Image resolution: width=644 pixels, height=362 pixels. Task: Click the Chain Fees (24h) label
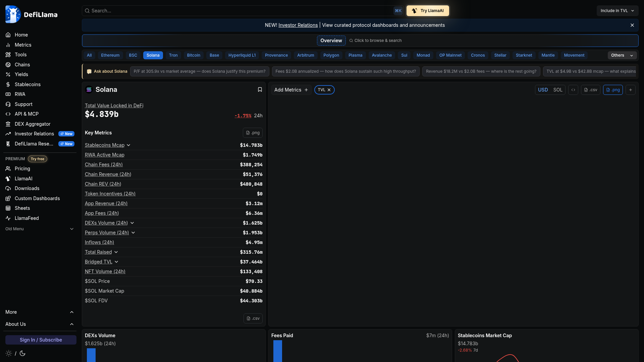104,165
